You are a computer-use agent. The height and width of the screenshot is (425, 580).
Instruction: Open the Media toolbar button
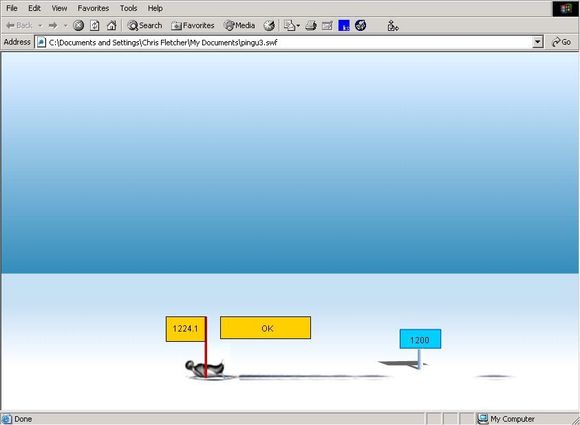point(240,25)
